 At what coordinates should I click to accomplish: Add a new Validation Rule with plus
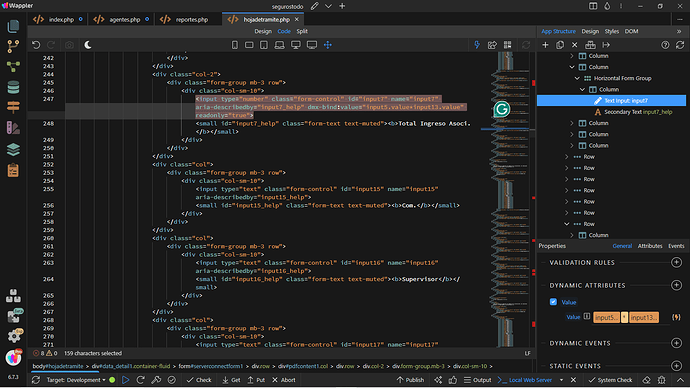[676, 262]
